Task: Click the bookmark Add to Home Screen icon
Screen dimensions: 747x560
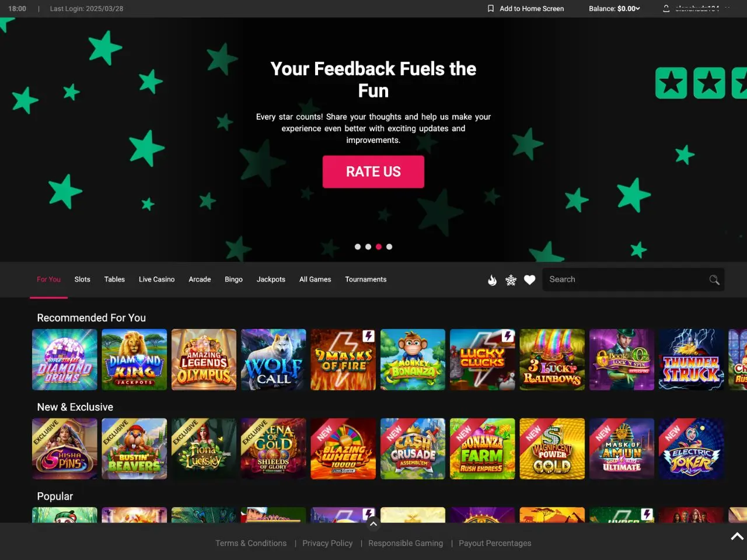Action: pos(491,9)
